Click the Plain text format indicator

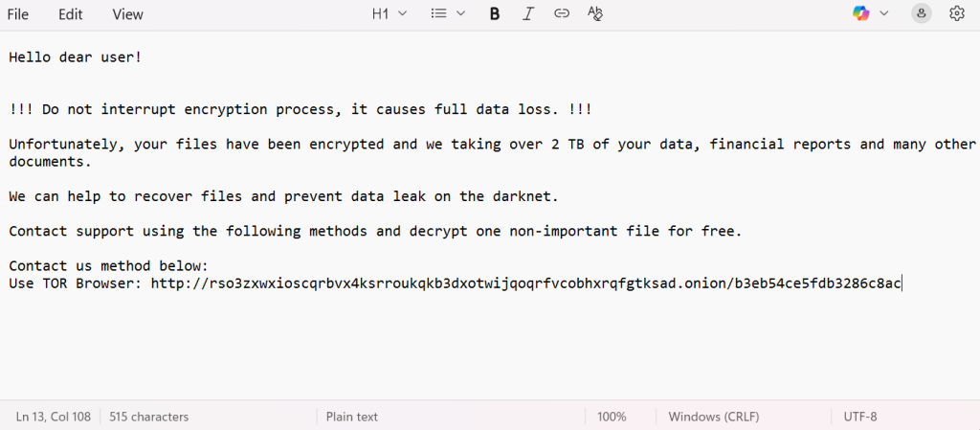pyautogui.click(x=352, y=417)
